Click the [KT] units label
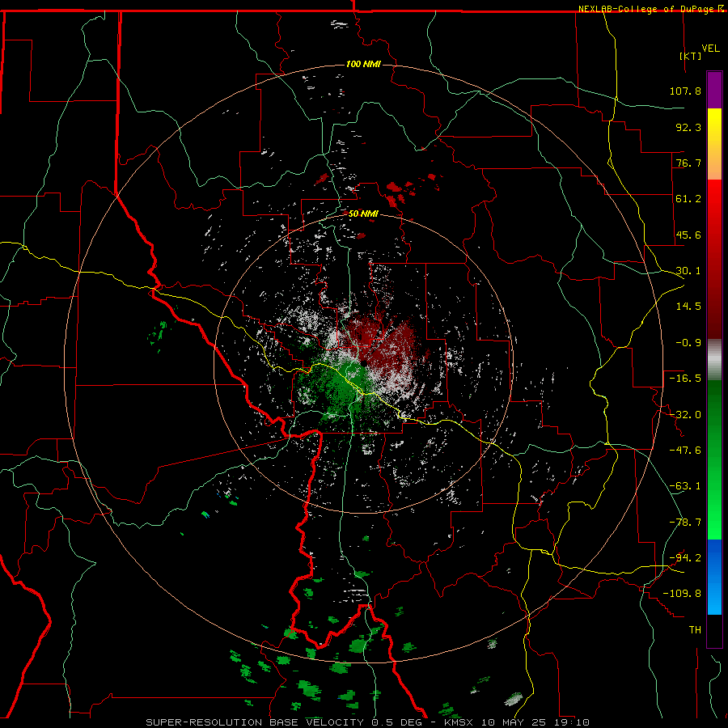The width and height of the screenshot is (728, 728). pos(690,56)
